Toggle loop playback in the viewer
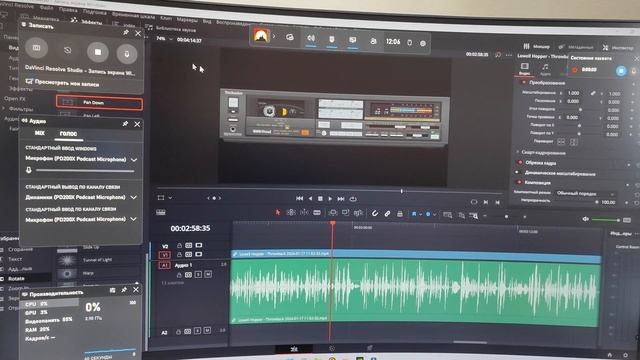 point(353,199)
